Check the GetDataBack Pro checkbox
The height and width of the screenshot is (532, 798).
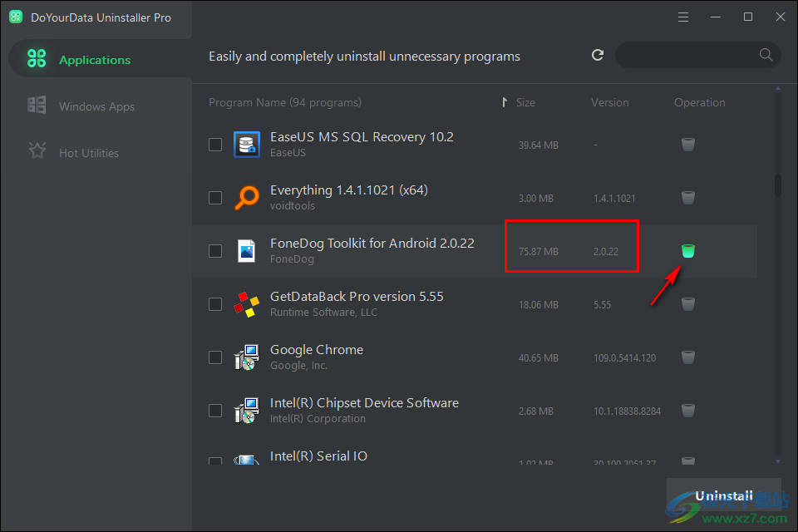[215, 304]
